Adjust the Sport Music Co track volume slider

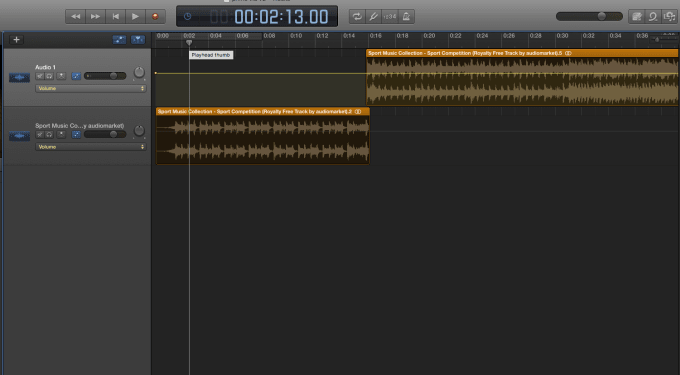[105, 134]
